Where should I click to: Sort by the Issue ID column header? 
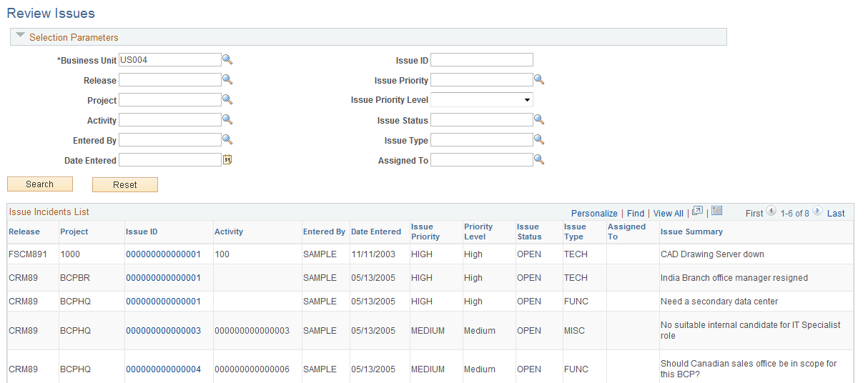click(142, 232)
